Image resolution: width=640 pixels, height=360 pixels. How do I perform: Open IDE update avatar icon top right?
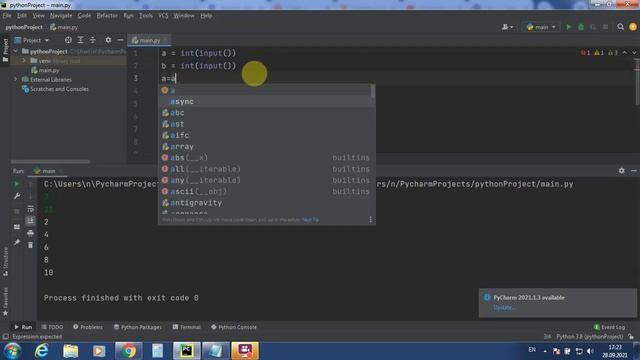[633, 27]
